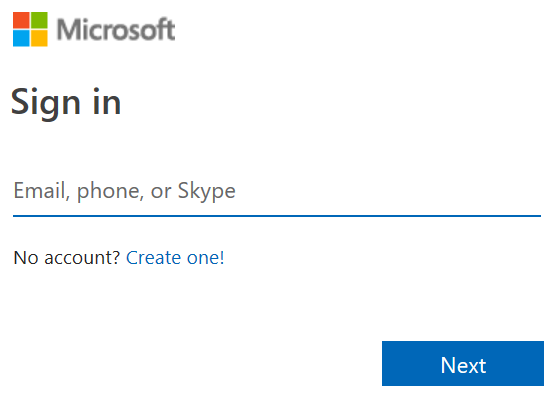This screenshot has width=555, height=397.
Task: Click the word "Email" in the placeholder
Action: point(41,190)
